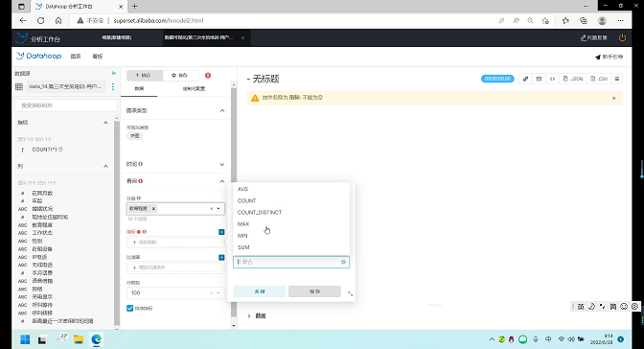This screenshot has width=644, height=349.
Task: Click the run query button
Action: [x=145, y=75]
